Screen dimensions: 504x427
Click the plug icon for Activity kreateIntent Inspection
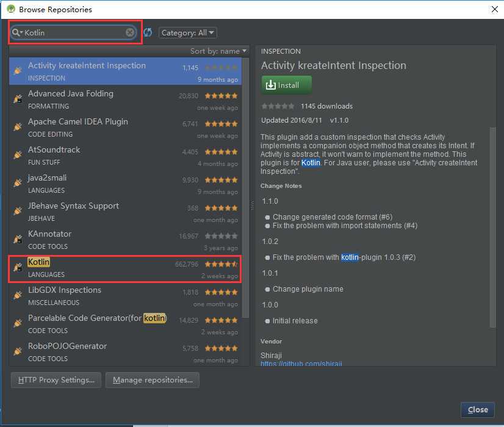[x=18, y=71]
